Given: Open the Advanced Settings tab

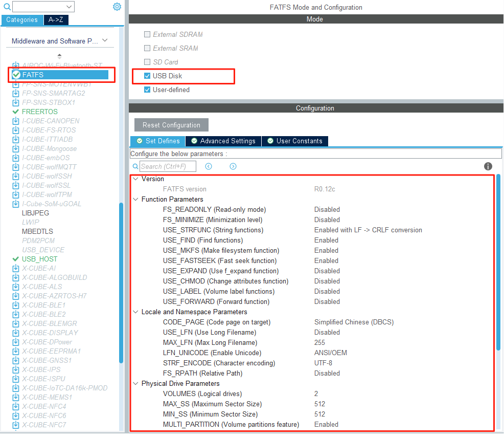Looking at the screenshot, I should pos(223,141).
